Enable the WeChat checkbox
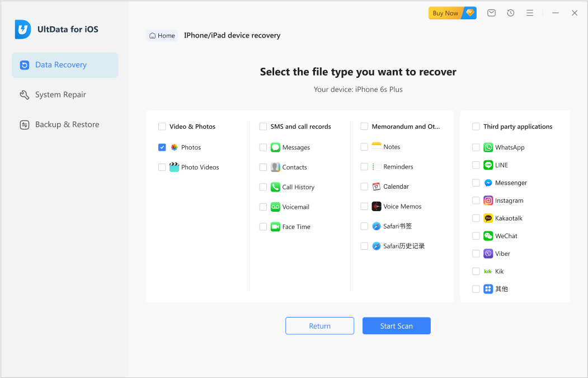 coord(476,236)
